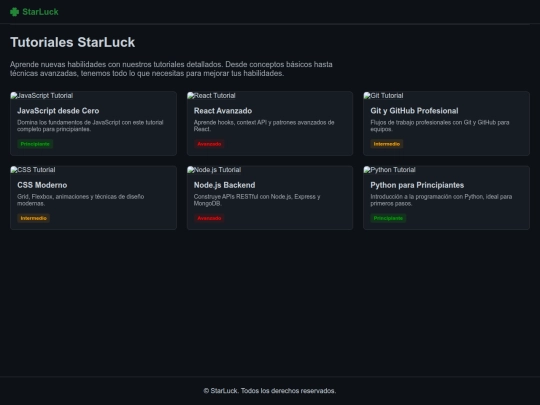This screenshot has width=540, height=405.
Task: Click Avanzado badge on Node.js card
Action: [x=209, y=218]
